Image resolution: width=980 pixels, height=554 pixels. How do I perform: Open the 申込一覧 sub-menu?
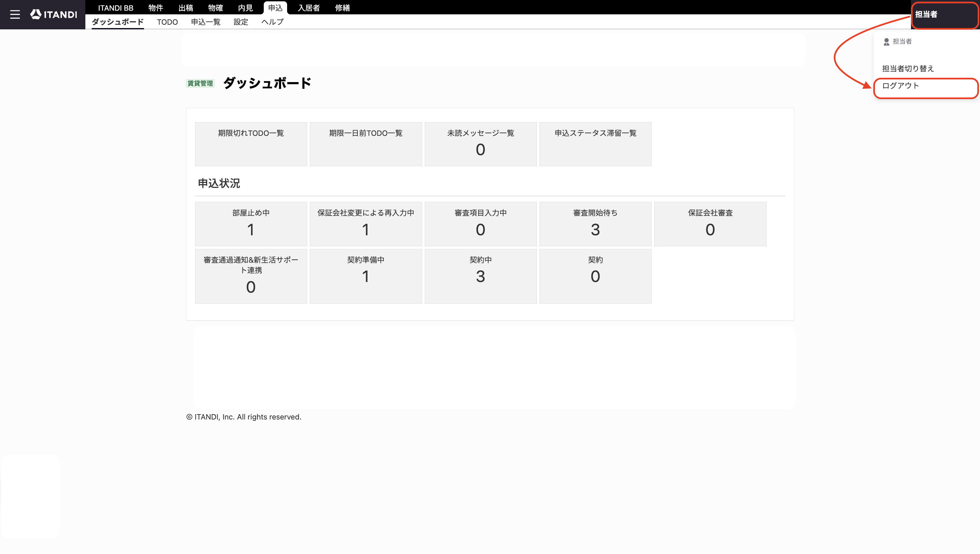(x=205, y=22)
